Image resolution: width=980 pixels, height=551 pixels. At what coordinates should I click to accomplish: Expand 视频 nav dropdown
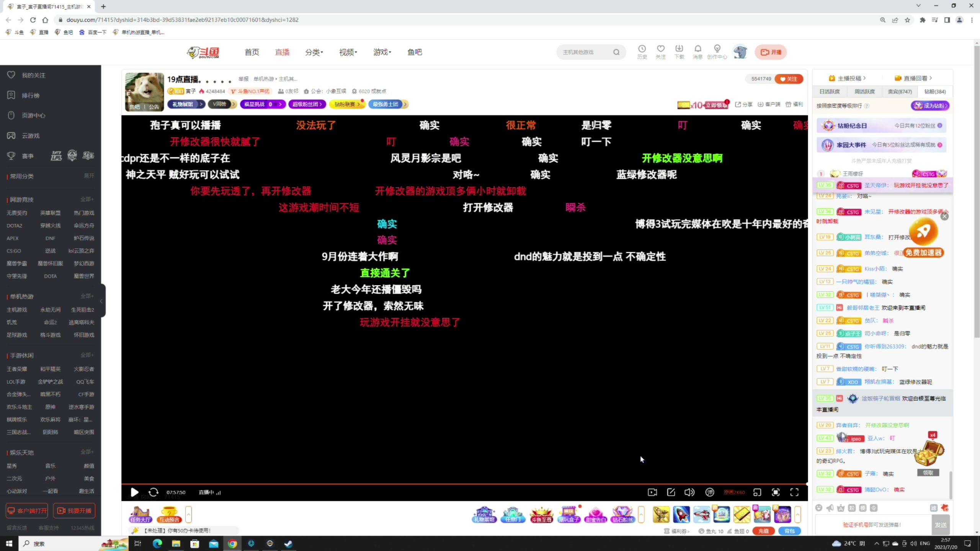pyautogui.click(x=348, y=52)
